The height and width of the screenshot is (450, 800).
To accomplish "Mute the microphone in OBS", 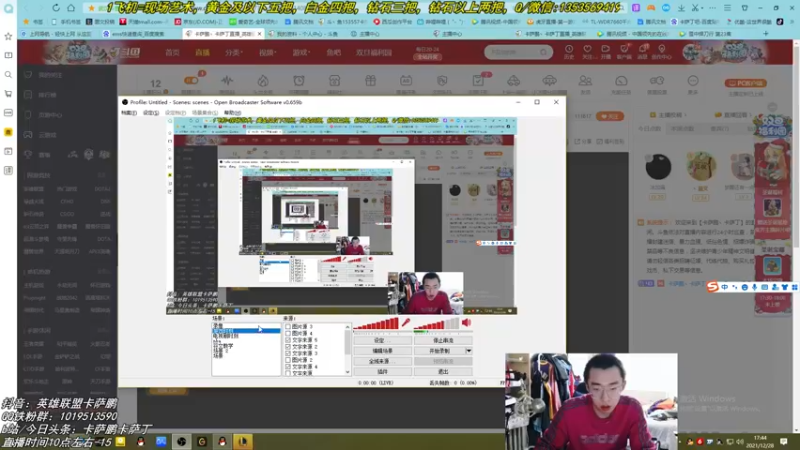I will pos(406,322).
